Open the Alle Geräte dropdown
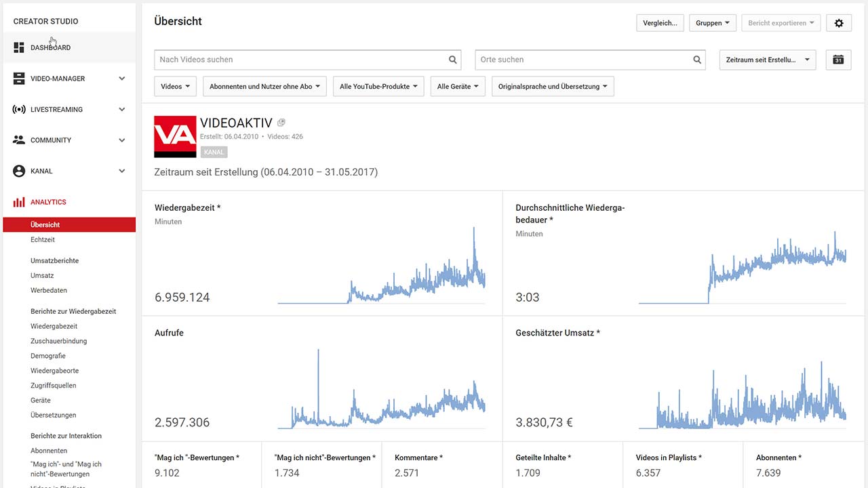Screen dimensions: 868x488 point(458,87)
